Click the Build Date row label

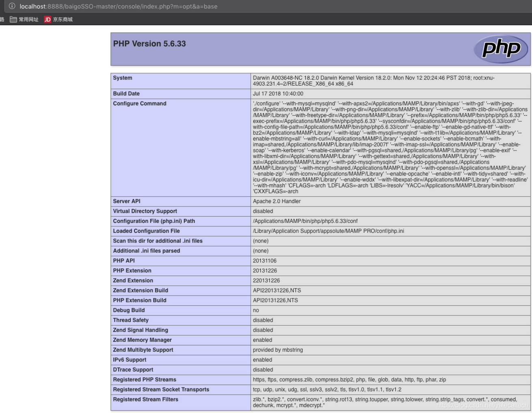pyautogui.click(x=126, y=93)
